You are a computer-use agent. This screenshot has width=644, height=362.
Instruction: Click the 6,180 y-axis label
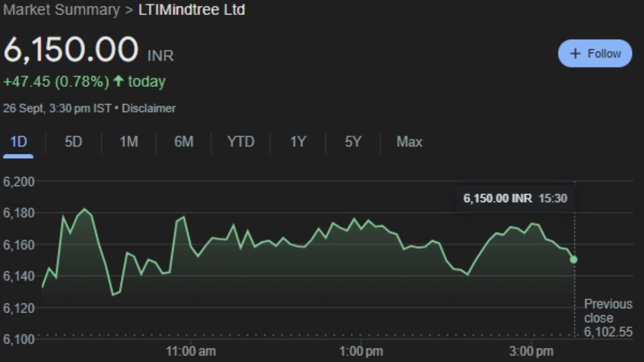pyautogui.click(x=19, y=213)
